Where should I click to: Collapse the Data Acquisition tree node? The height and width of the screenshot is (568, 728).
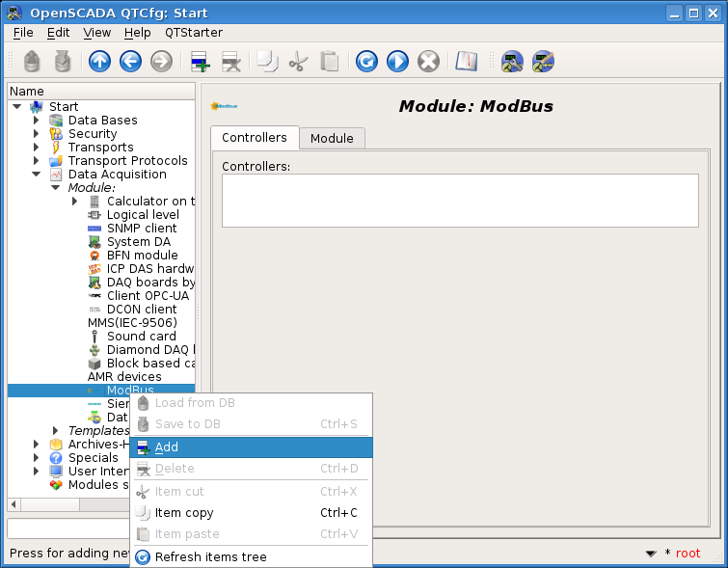(x=37, y=175)
